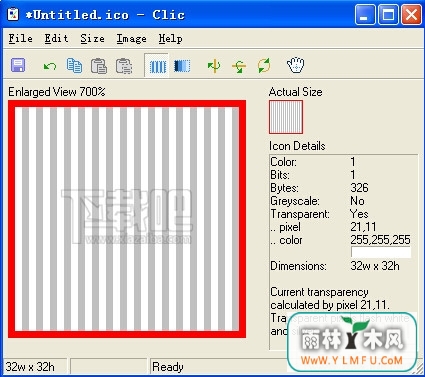Flip the image about the horizontal axis
The image size is (425, 377).
[239, 66]
